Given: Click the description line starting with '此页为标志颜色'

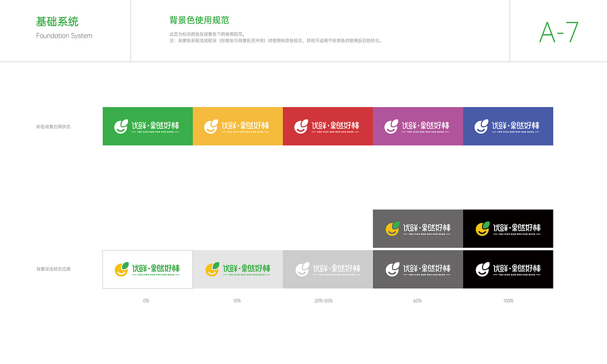Looking at the screenshot, I should pos(207,34).
